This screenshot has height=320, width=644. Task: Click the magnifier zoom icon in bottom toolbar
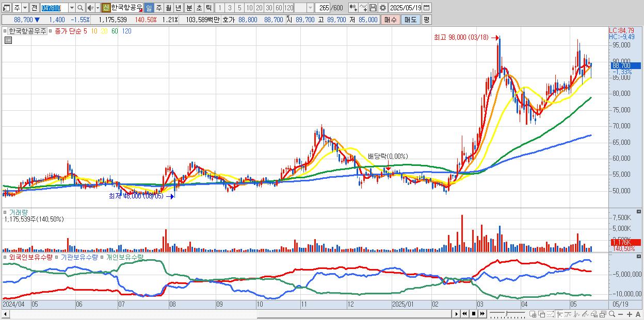pyautogui.click(x=612, y=314)
